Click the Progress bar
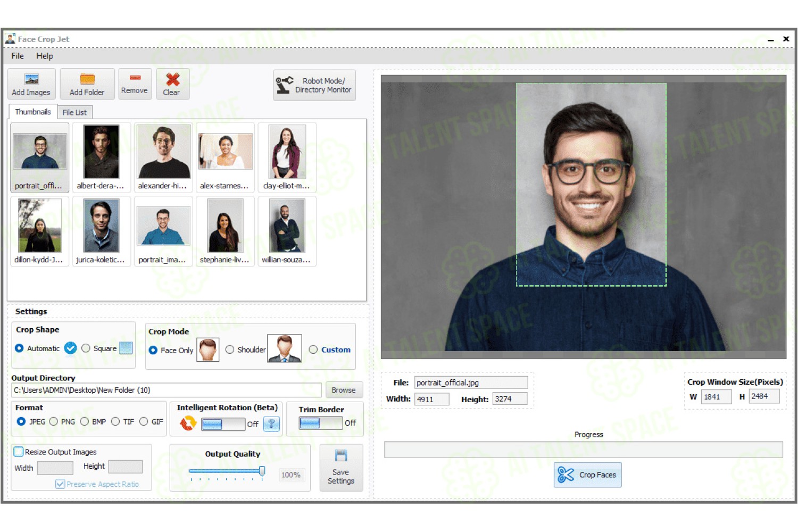This screenshot has width=798, height=532. 583,450
